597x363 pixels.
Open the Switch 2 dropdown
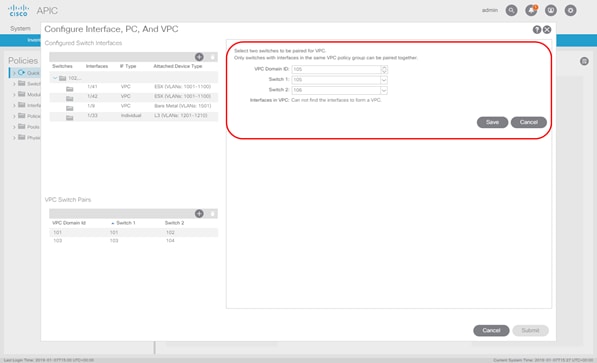point(384,90)
